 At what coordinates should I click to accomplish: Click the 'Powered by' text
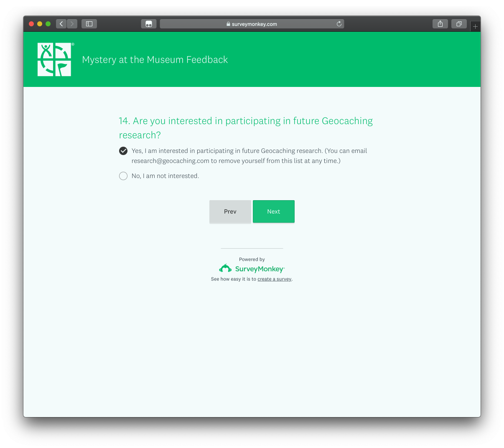coord(252,260)
